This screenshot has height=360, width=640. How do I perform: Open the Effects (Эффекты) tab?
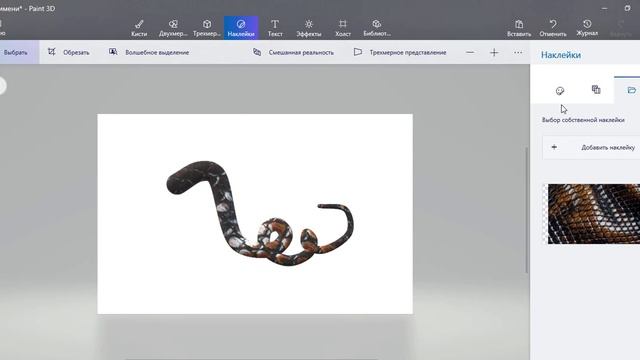(x=309, y=28)
